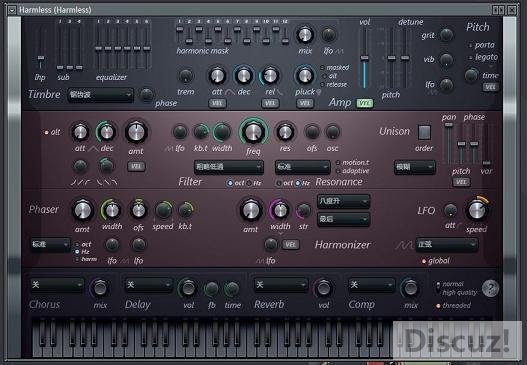The image size is (527, 365).
Task: Open the LFO shape dropdown
Action: 446,244
